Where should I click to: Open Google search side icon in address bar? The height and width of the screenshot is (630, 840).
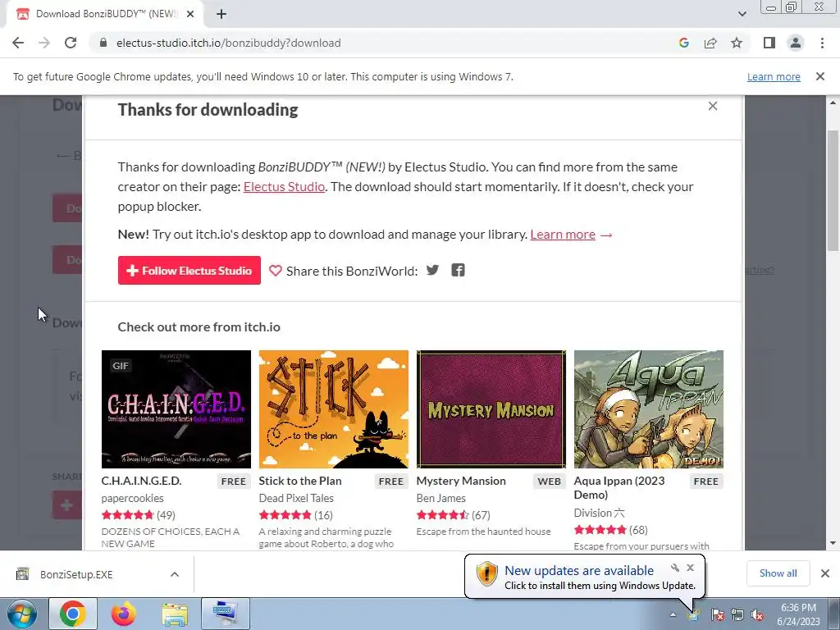[683, 43]
